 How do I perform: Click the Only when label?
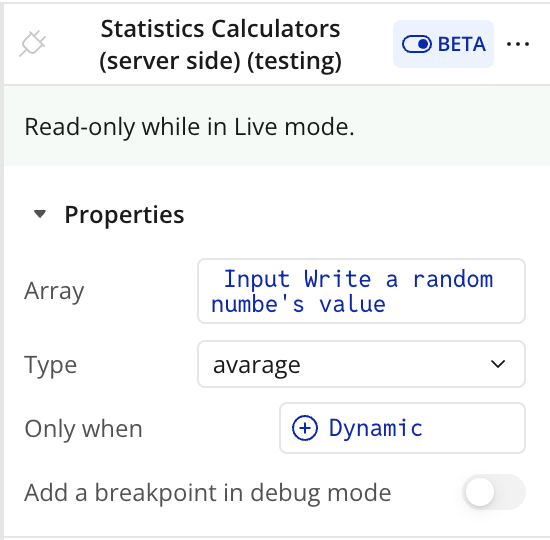click(83, 429)
